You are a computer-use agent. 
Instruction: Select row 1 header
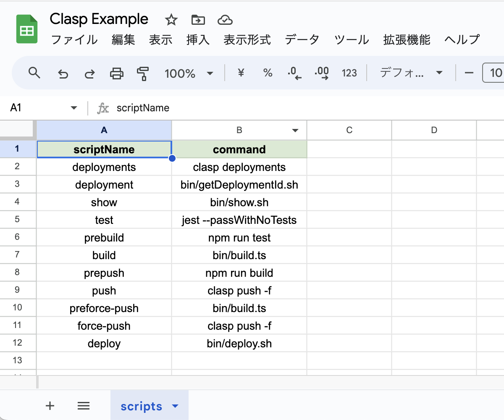(x=18, y=149)
